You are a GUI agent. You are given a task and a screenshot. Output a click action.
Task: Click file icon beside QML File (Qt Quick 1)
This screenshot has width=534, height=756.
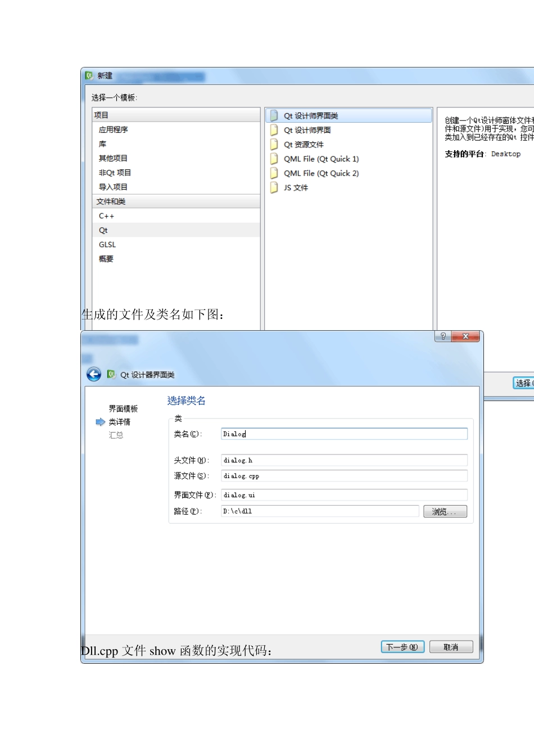coord(274,159)
